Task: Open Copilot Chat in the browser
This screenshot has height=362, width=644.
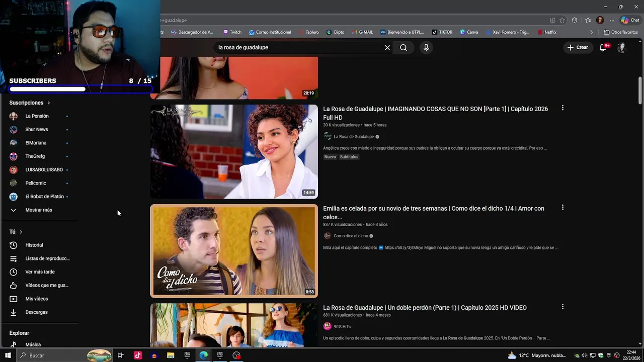Action: pos(630,20)
